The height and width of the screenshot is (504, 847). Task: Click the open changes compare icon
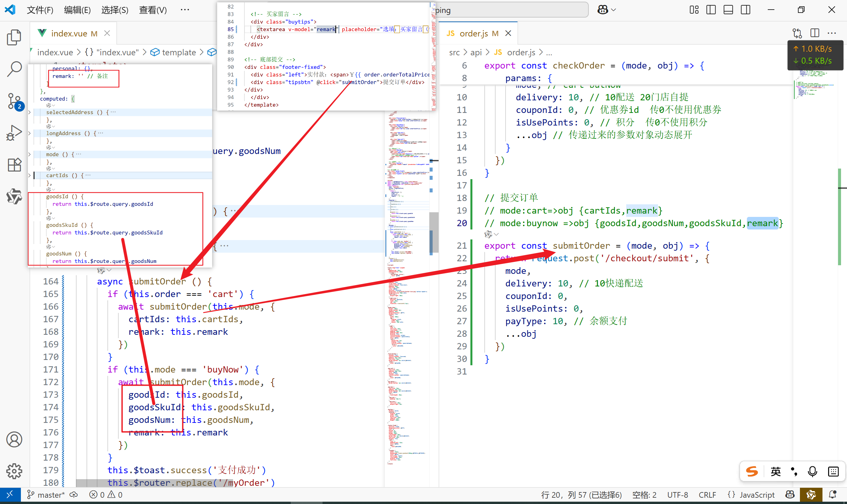797,33
